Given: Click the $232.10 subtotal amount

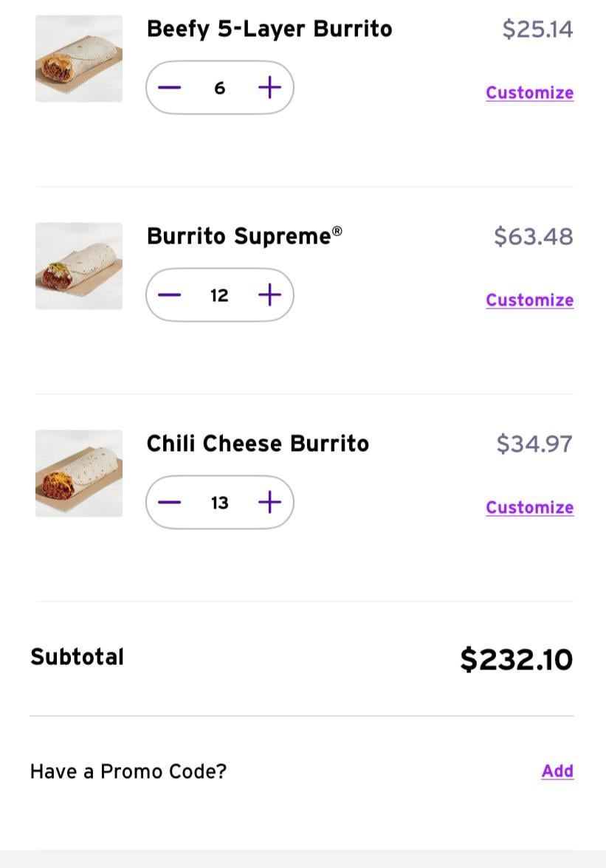Looking at the screenshot, I should point(516,659).
